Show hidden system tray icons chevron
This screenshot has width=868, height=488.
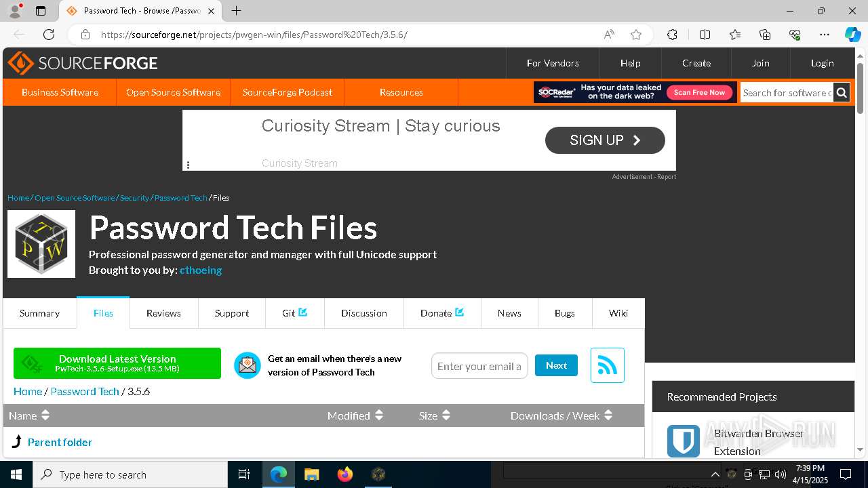click(x=715, y=474)
